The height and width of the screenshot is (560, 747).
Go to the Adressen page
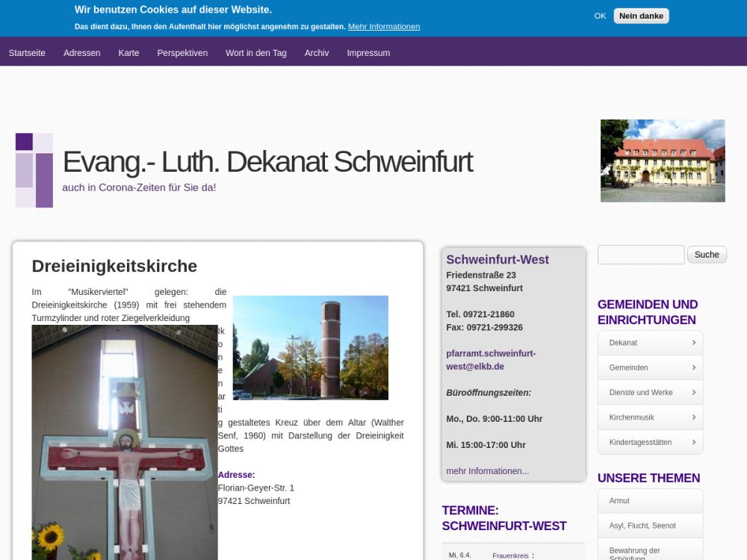point(81,53)
